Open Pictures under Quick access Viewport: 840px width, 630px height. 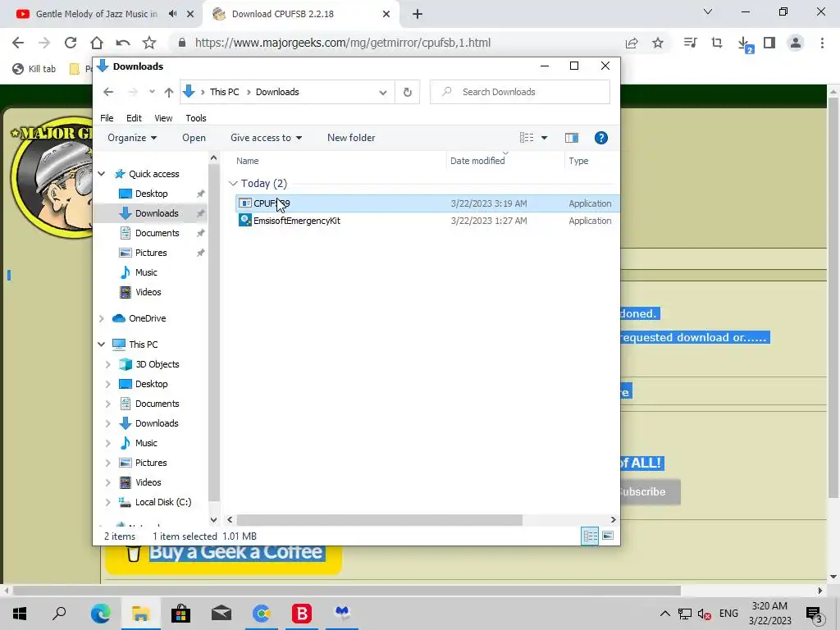click(x=151, y=253)
